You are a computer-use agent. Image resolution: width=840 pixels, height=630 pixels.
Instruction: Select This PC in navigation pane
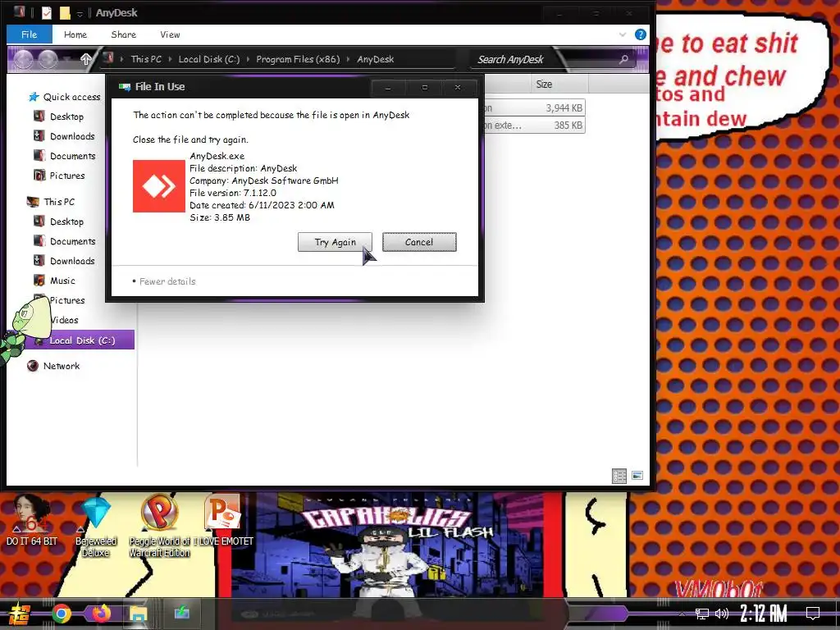tap(59, 202)
